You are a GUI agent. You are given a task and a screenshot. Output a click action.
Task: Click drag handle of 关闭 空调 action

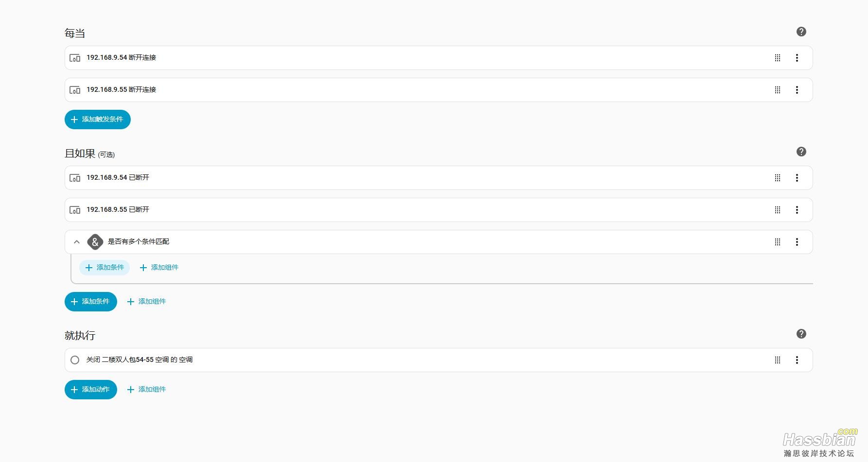pos(778,360)
